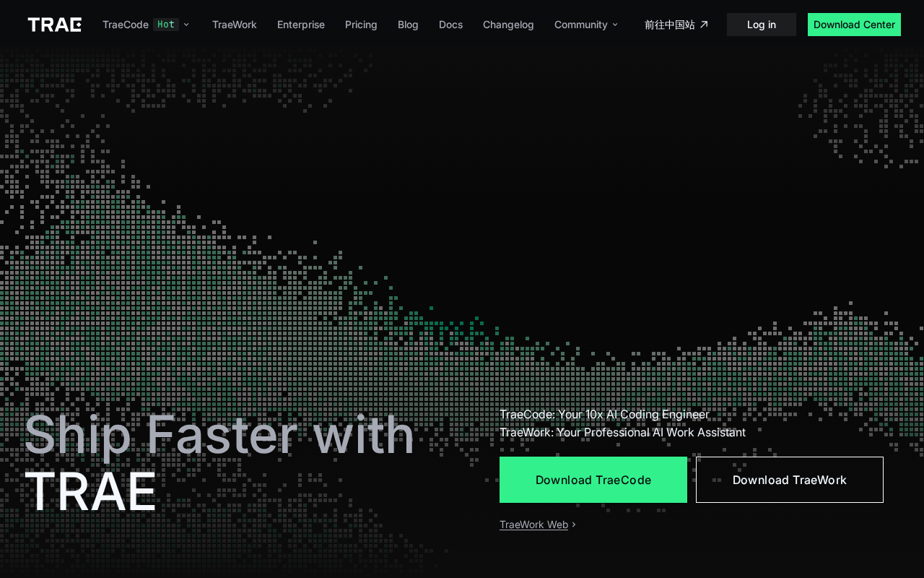Open the Docs link

coord(450,25)
